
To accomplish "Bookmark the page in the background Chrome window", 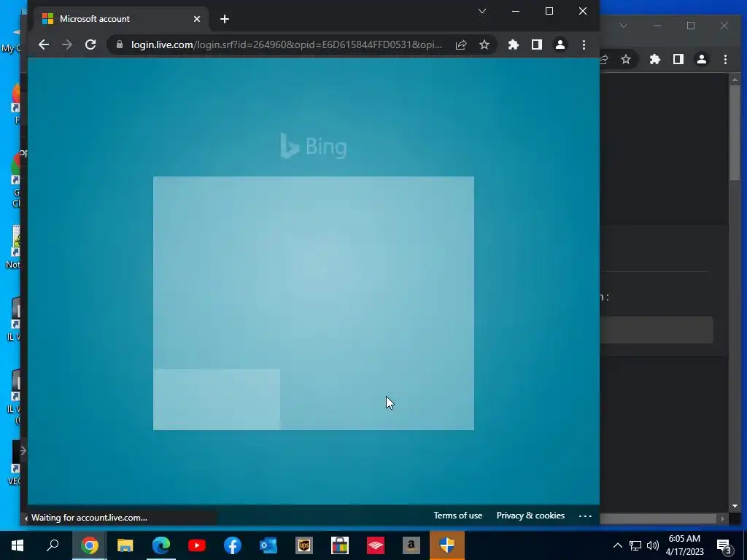I will (625, 60).
